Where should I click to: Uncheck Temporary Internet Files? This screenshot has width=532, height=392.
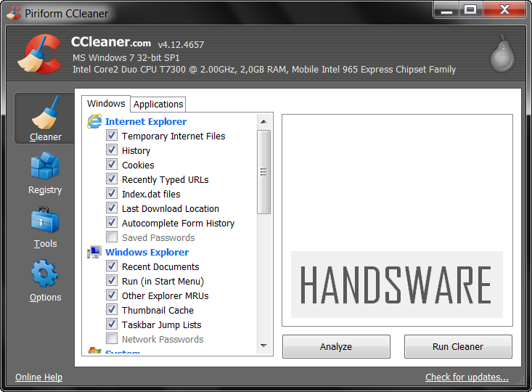point(112,136)
